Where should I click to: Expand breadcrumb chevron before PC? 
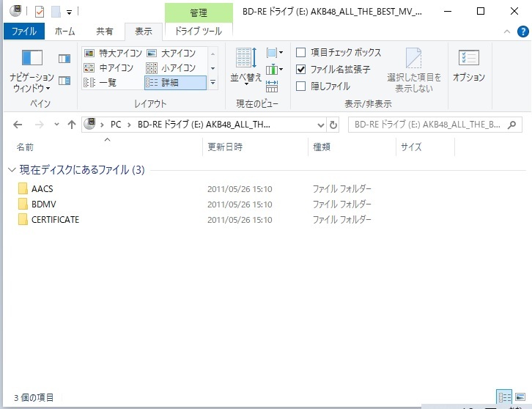pos(102,125)
